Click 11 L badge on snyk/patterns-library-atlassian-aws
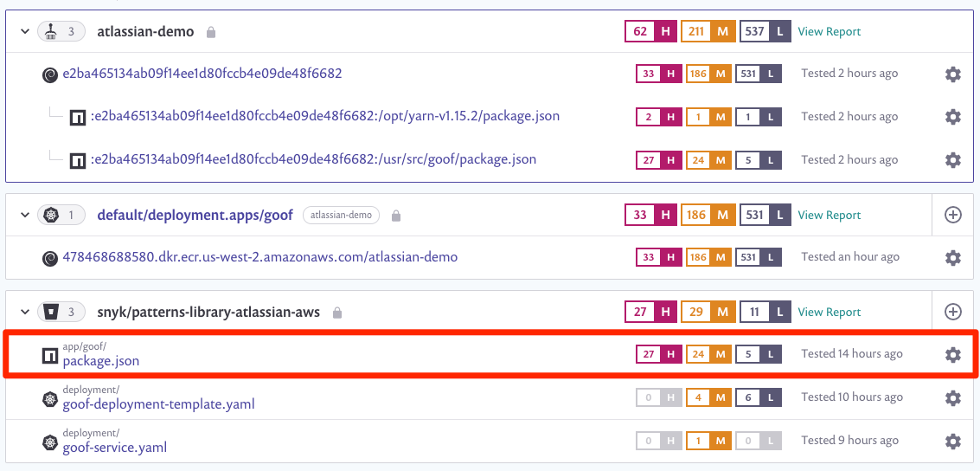 coord(765,312)
